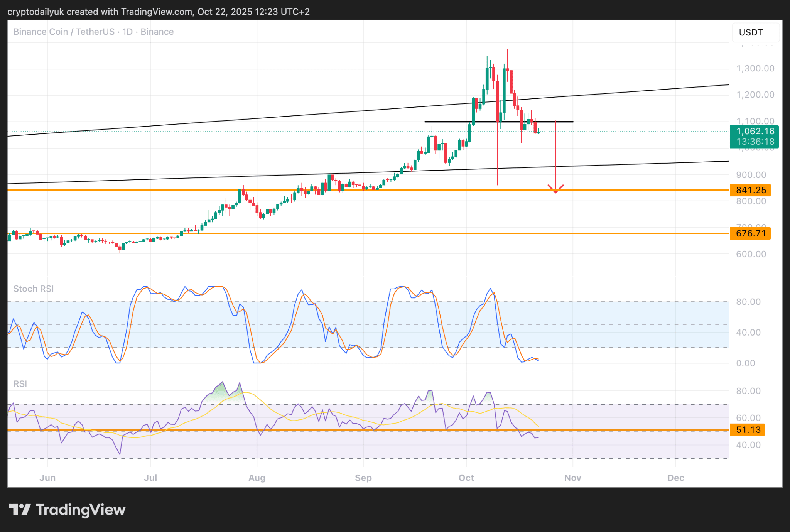Click the RSI indicator title
The image size is (790, 532).
[20, 384]
